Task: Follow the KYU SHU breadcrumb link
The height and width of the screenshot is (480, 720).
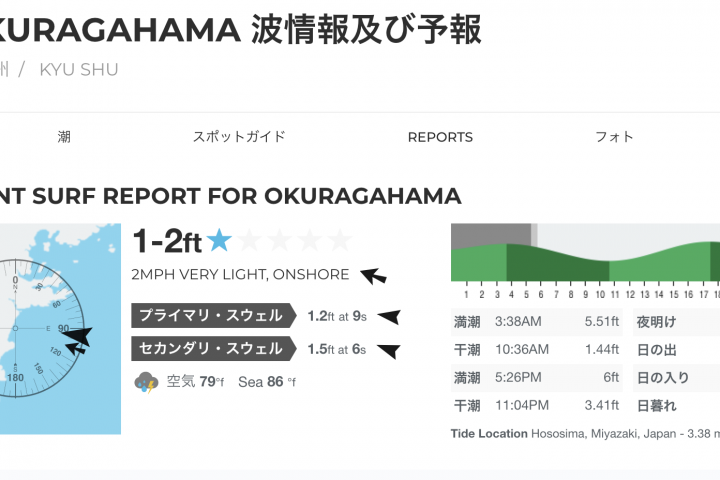Action: coord(79,69)
